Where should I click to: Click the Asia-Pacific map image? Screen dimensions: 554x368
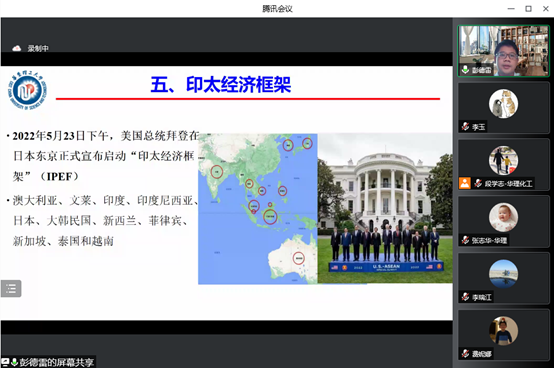pos(258,209)
